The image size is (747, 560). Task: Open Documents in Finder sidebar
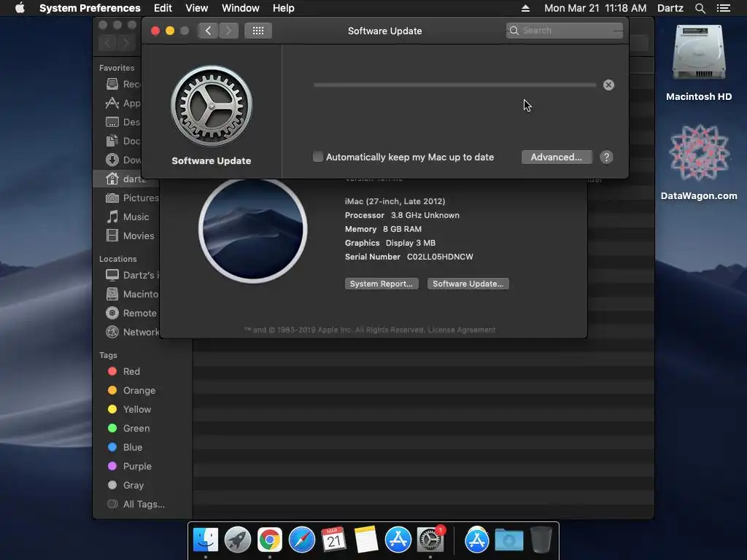123,141
